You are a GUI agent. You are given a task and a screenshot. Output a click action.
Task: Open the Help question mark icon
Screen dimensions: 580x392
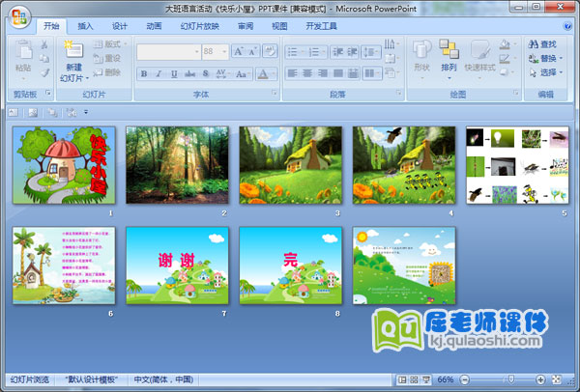tap(567, 26)
